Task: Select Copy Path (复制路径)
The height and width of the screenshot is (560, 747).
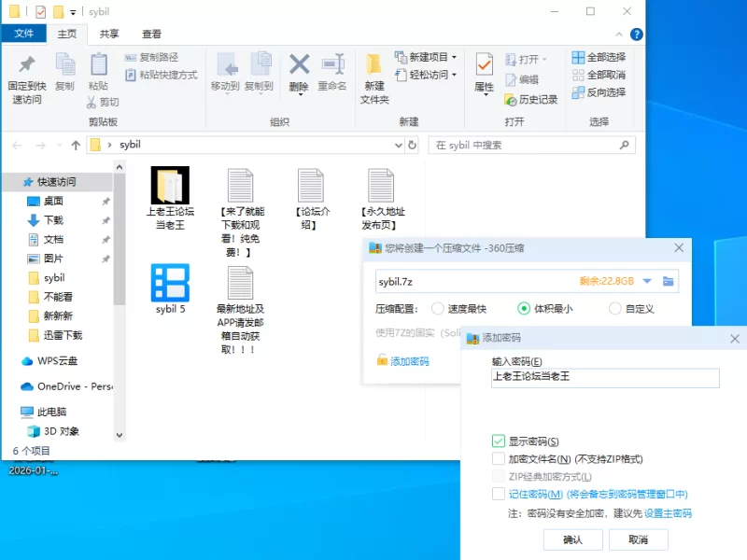Action: pos(151,57)
